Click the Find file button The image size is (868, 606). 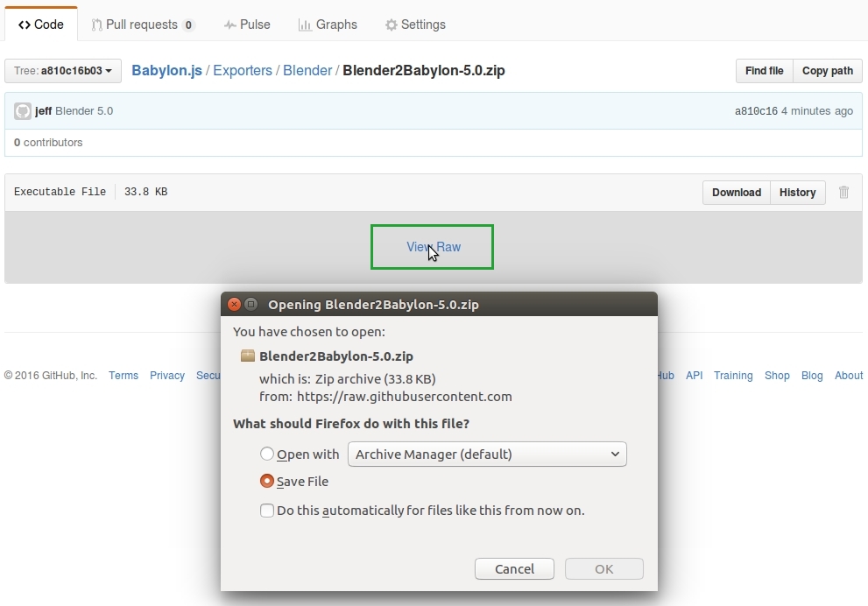click(764, 71)
